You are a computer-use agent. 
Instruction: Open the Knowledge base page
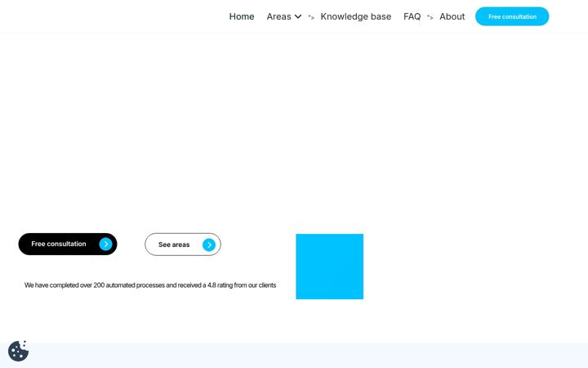355,16
